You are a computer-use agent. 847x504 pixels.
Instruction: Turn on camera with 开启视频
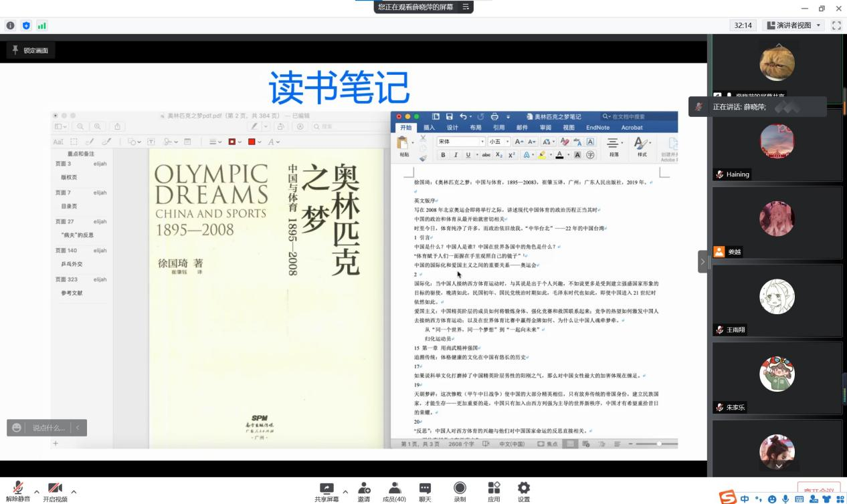tap(55, 488)
